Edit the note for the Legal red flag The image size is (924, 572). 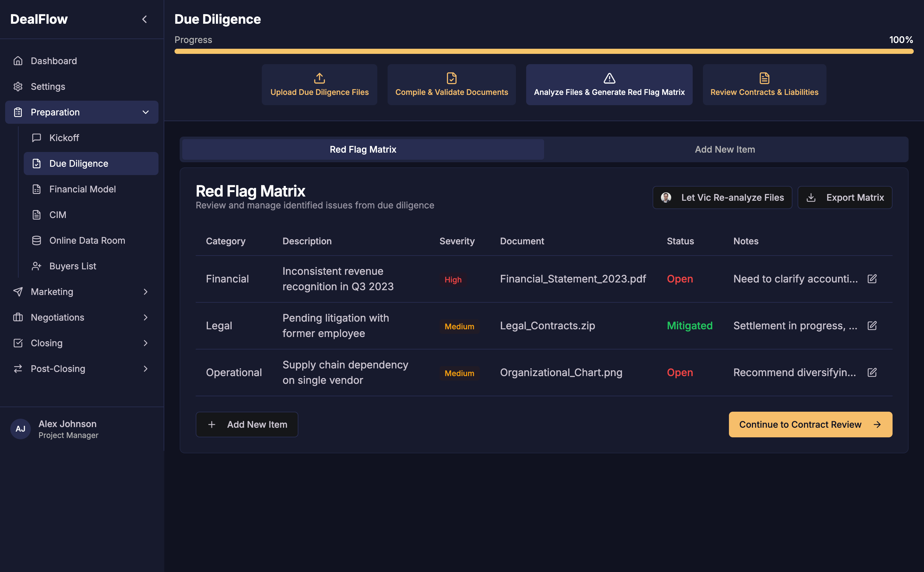(873, 325)
